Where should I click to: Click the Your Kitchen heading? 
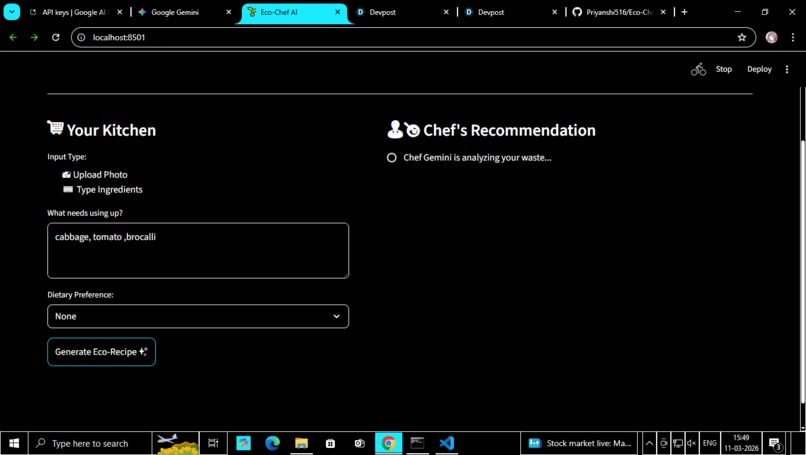pyautogui.click(x=102, y=130)
